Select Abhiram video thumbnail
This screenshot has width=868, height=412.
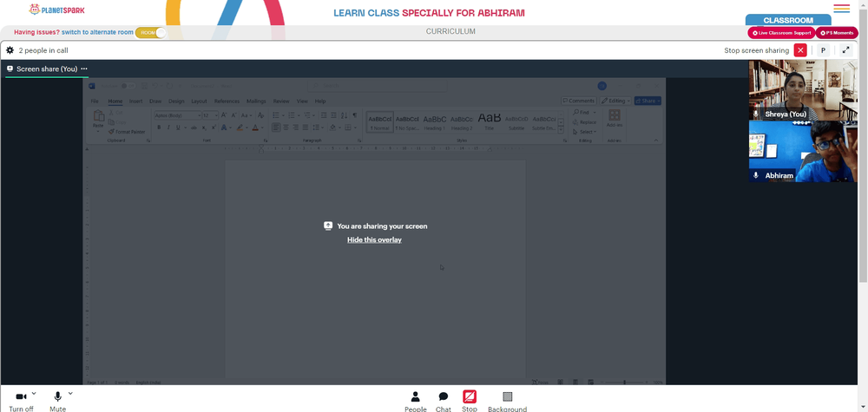click(803, 152)
